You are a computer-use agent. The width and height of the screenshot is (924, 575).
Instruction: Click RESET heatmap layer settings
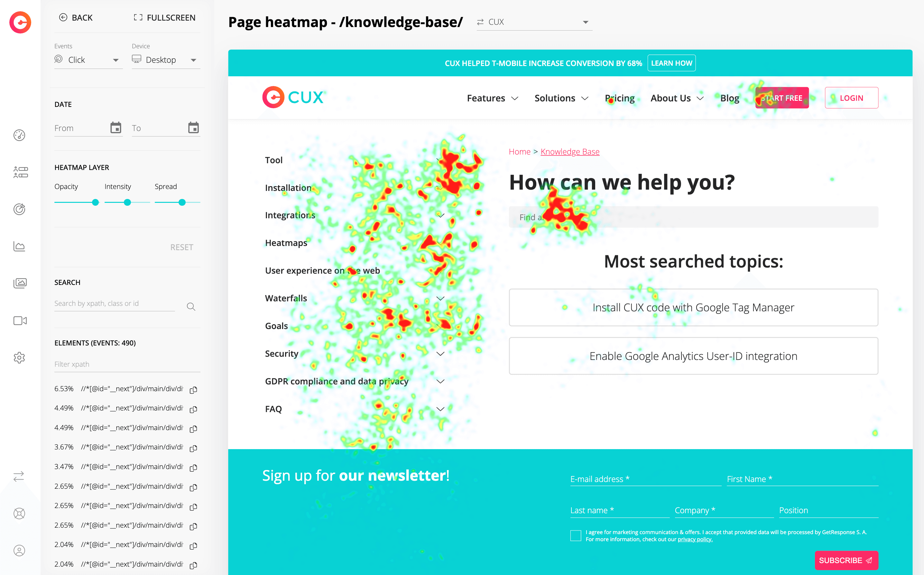coord(181,247)
